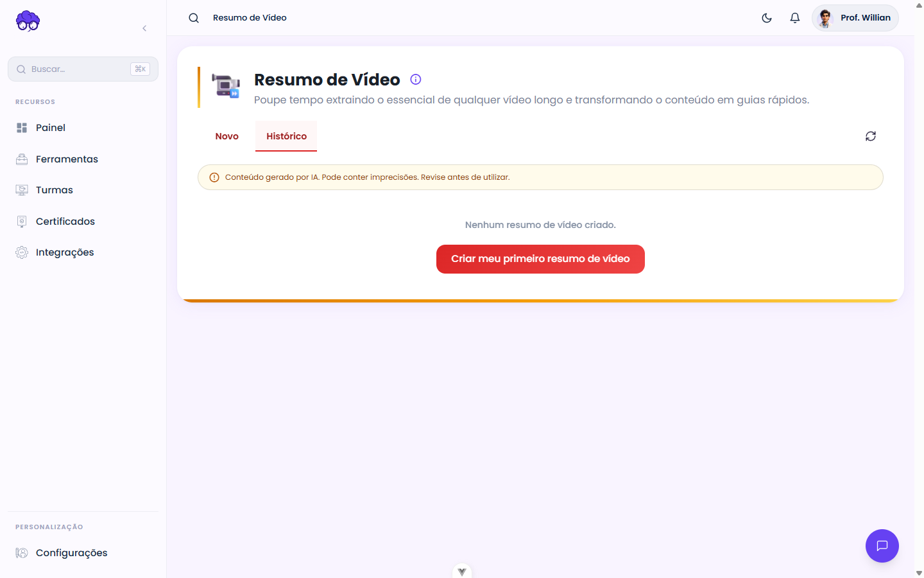Click the Integrações gear icon

pyautogui.click(x=22, y=252)
